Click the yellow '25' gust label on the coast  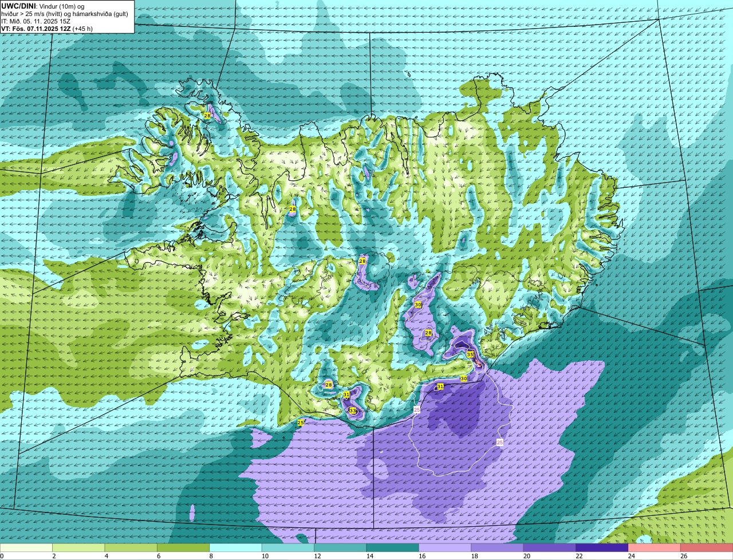click(x=301, y=422)
